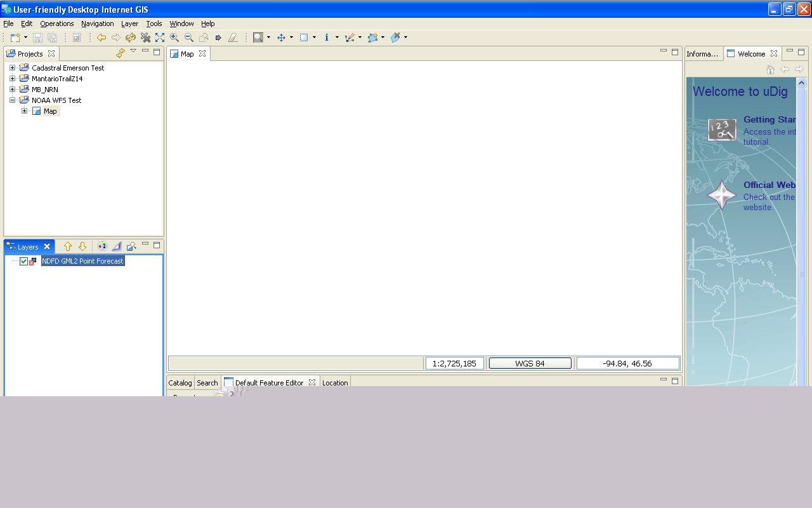Screen dimensions: 812x508
Task: Click the Welcome view scrollbar up arrow
Action: [x=801, y=83]
